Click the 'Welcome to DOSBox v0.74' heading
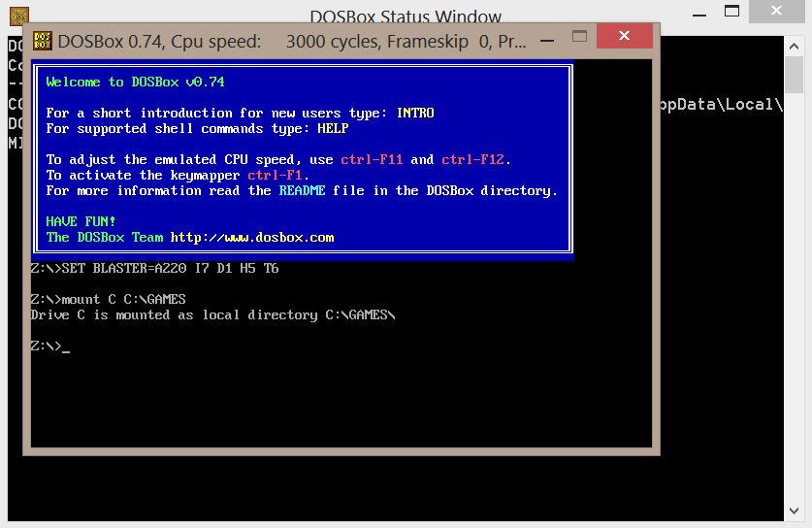 (135, 82)
